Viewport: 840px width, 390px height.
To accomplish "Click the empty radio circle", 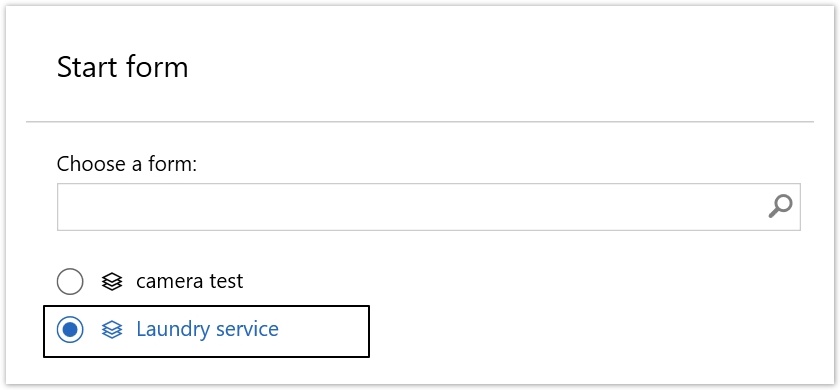I will tap(70, 282).
